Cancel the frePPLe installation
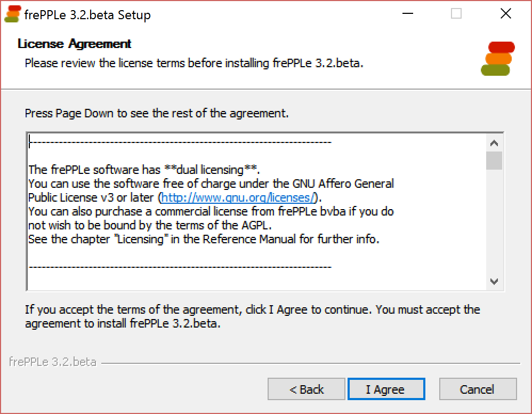Screen dimensions: 532x414 tap(478, 389)
